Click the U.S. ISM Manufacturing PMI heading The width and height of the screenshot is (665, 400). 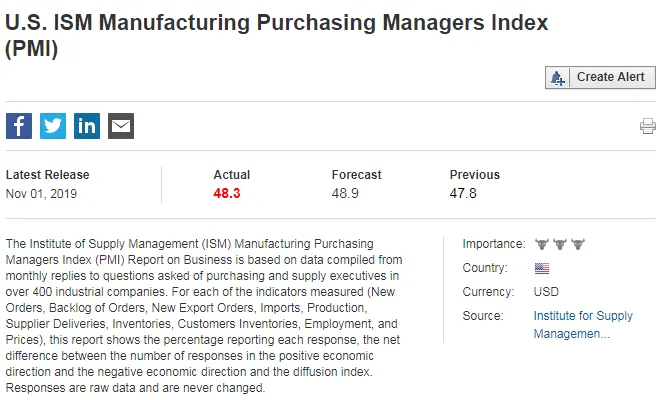(x=277, y=35)
